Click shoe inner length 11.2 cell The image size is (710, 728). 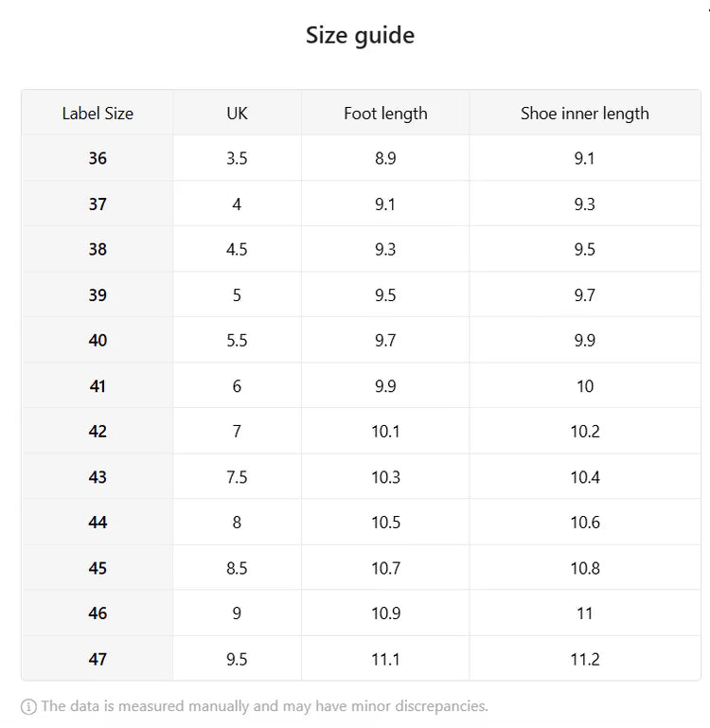(584, 659)
